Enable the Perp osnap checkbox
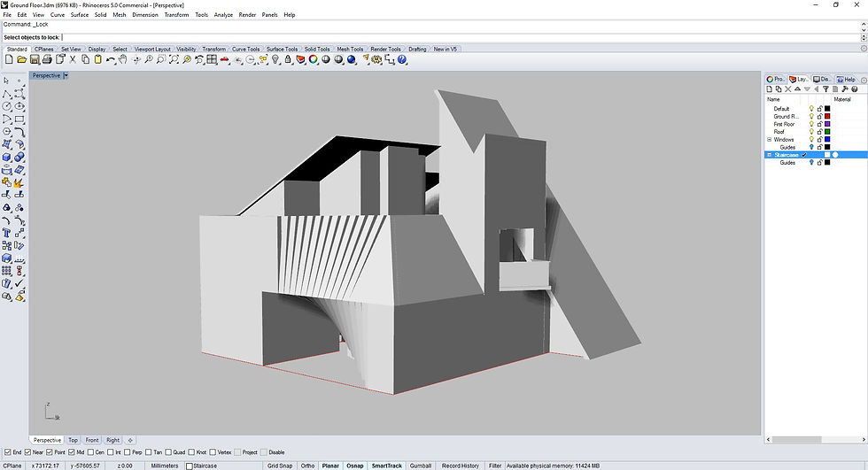Viewport: 868px width, 470px height. pyautogui.click(x=127, y=452)
